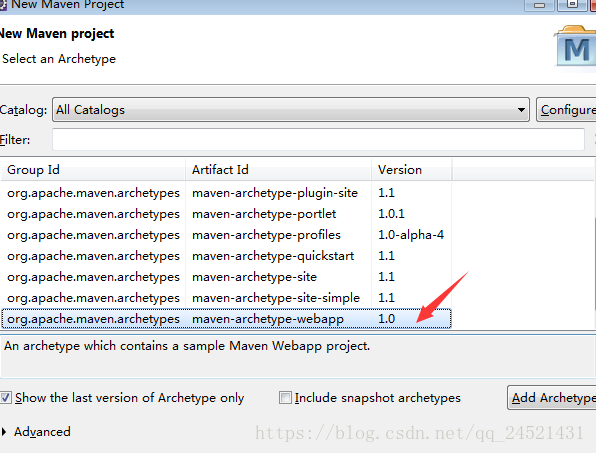Click the Configure button beside the catalog
Screen dimensions: 596x453
click(x=566, y=109)
